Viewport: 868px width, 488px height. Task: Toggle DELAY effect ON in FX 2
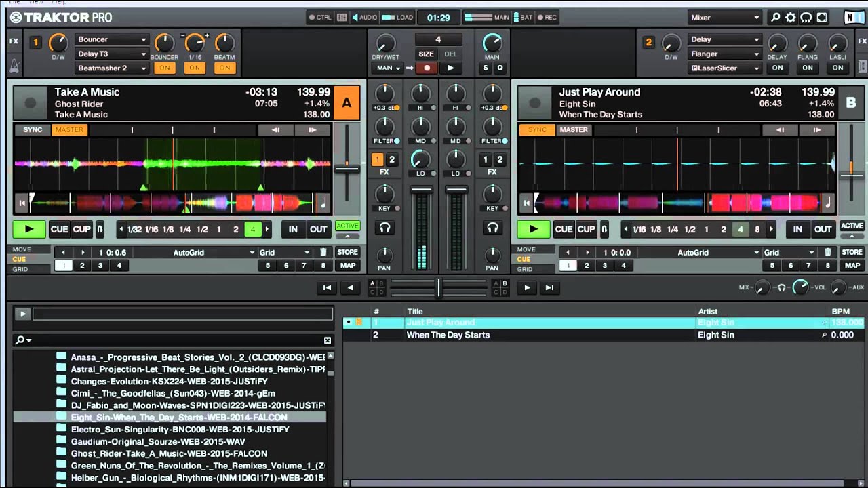click(778, 68)
